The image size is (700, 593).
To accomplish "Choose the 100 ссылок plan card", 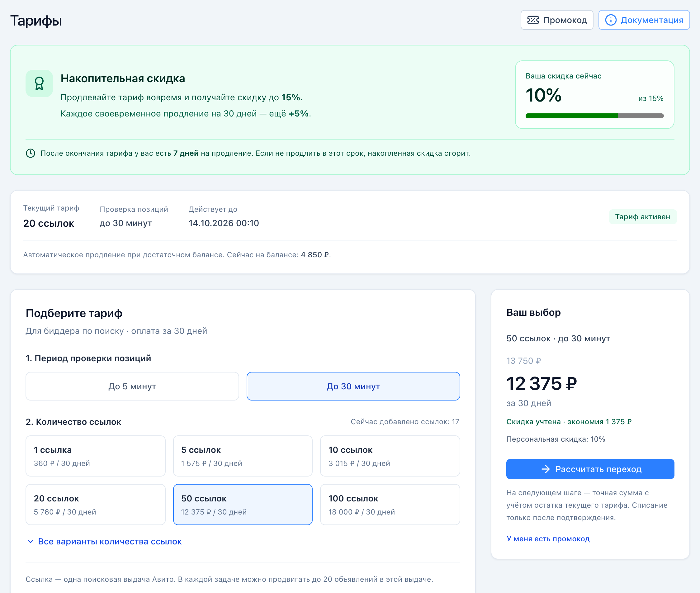I will [x=390, y=505].
